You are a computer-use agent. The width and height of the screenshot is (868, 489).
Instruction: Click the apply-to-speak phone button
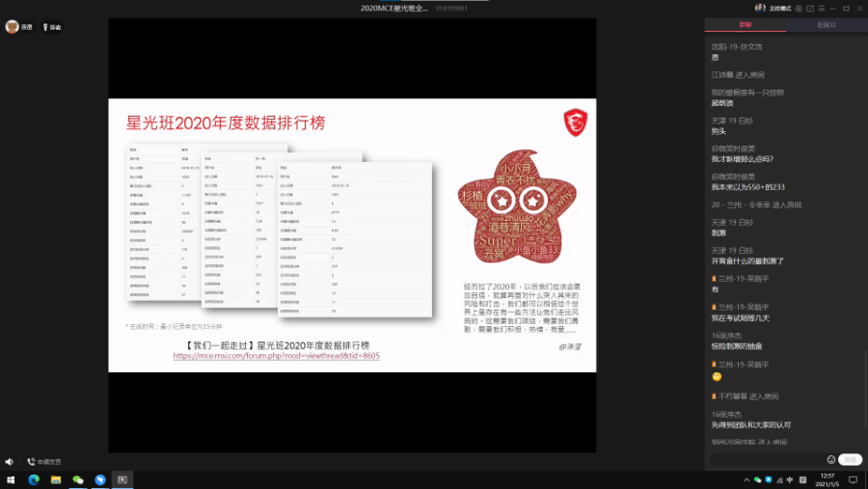click(44, 461)
